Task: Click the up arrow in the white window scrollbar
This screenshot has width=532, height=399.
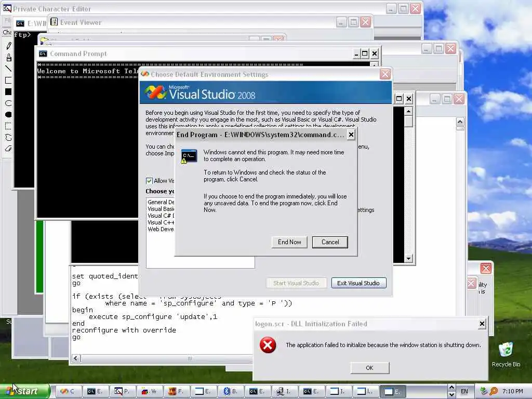Action: 460,122
